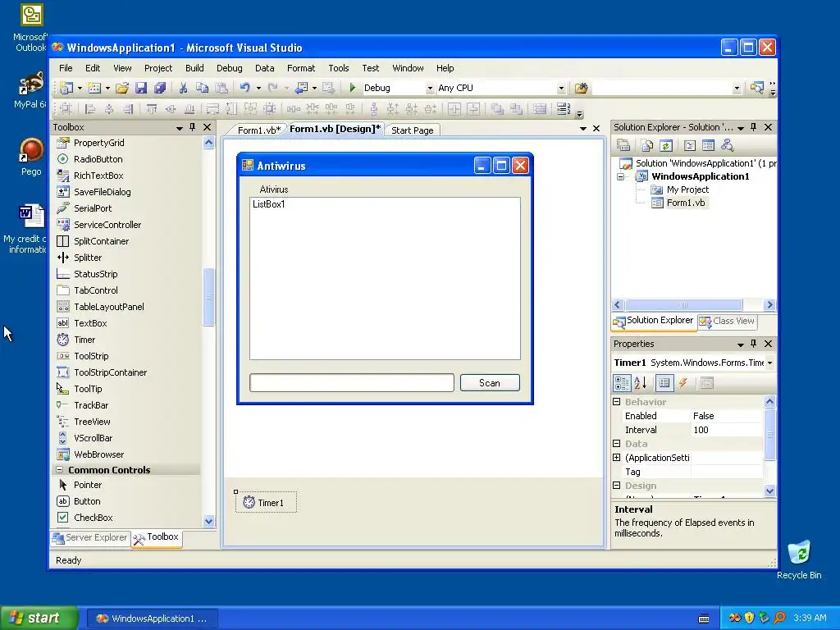Collapse the Design property category
The width and height of the screenshot is (840, 630).
click(x=617, y=486)
